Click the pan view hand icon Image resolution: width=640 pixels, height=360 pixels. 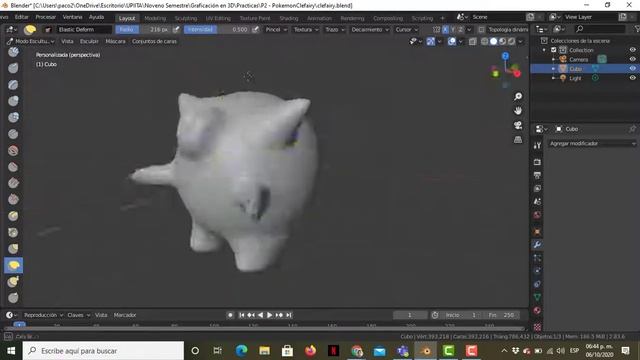[518, 111]
